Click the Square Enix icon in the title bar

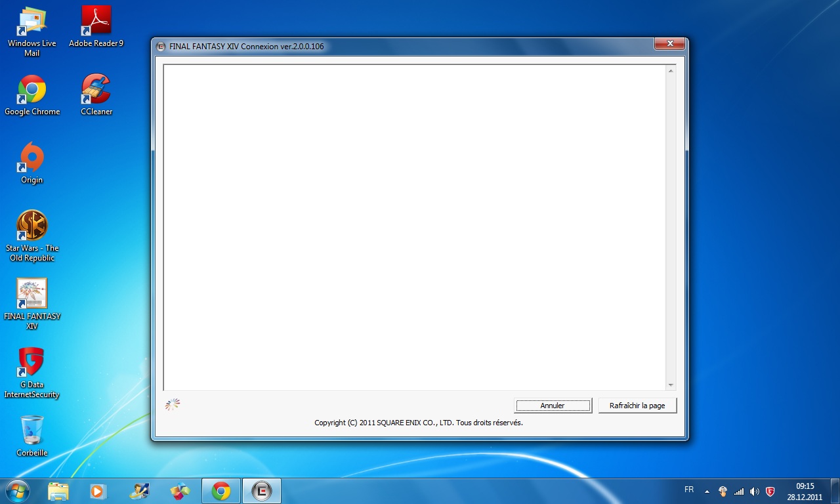tap(161, 47)
